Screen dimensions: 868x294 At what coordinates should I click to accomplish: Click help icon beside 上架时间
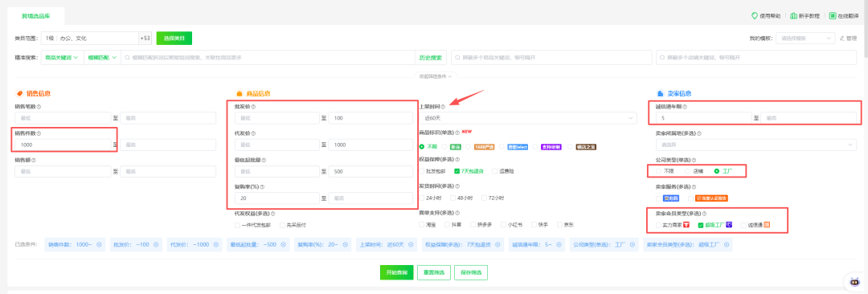coord(443,107)
